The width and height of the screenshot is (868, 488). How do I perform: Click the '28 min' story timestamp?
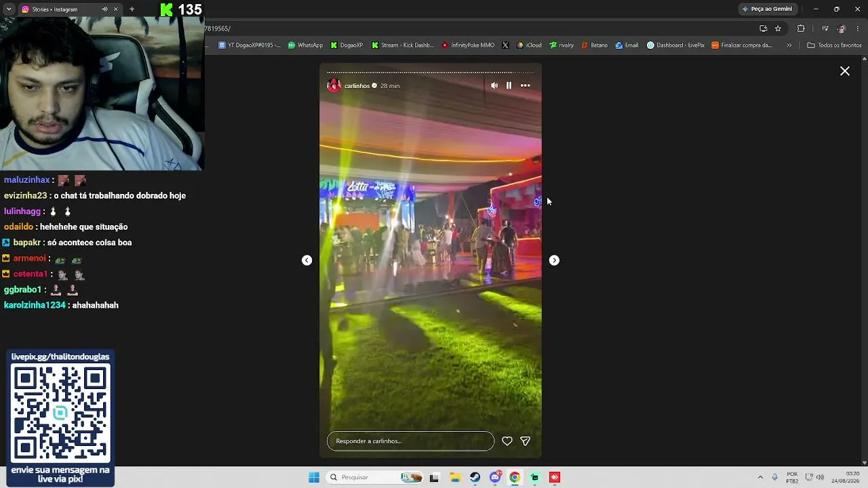click(x=390, y=86)
